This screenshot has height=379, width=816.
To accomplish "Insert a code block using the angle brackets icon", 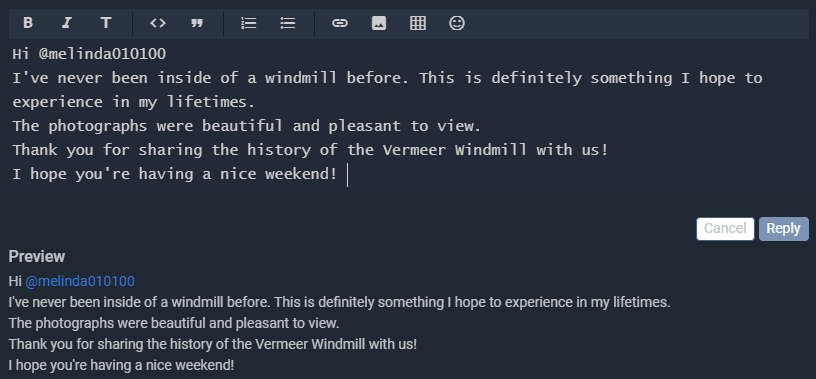I will tap(158, 23).
